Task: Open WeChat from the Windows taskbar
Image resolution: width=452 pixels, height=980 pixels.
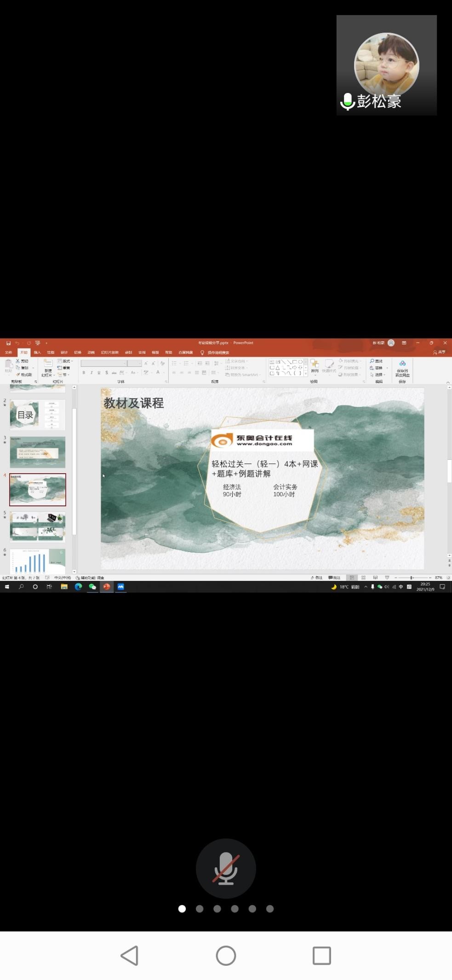Action: [x=92, y=586]
